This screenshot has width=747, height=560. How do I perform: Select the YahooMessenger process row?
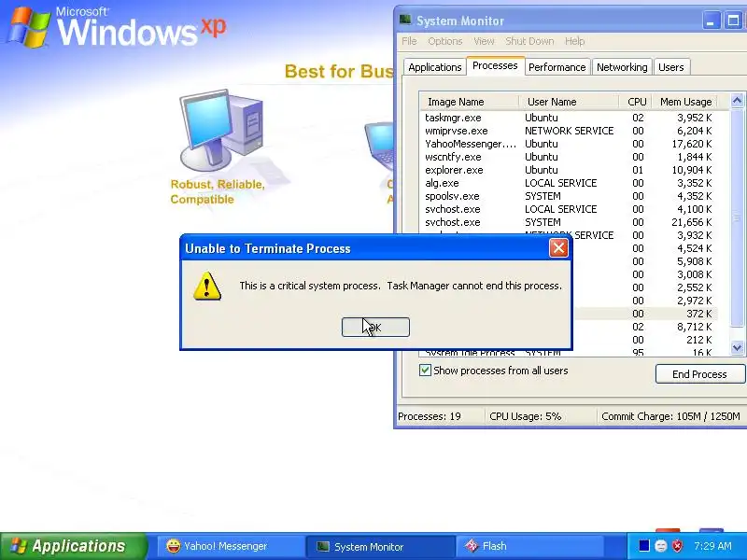(569, 144)
